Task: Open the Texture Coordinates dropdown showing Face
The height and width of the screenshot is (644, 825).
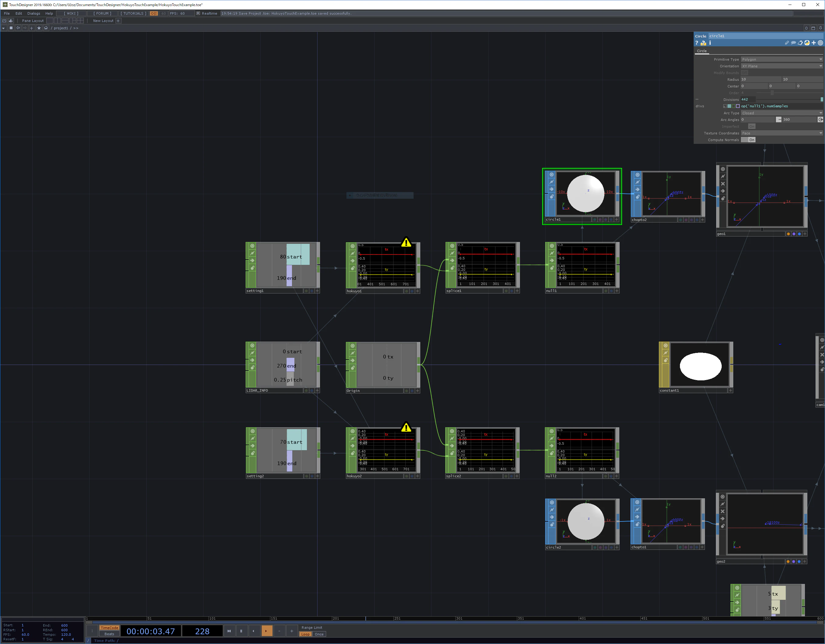Action: (x=782, y=133)
